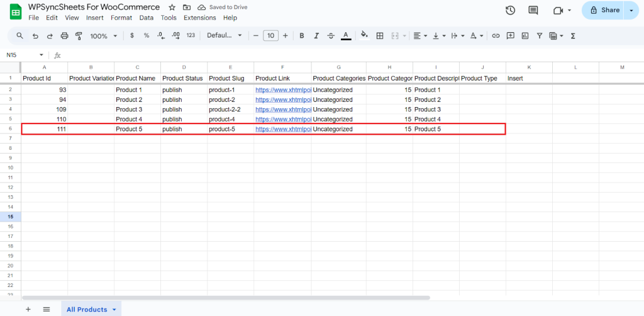Open the more formats 123 menu
The image size is (644, 316).
coord(191,36)
